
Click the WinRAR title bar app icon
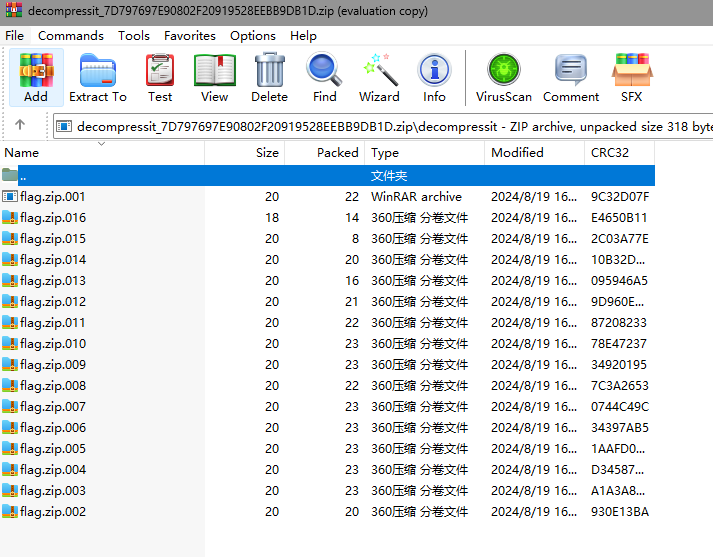pos(14,10)
